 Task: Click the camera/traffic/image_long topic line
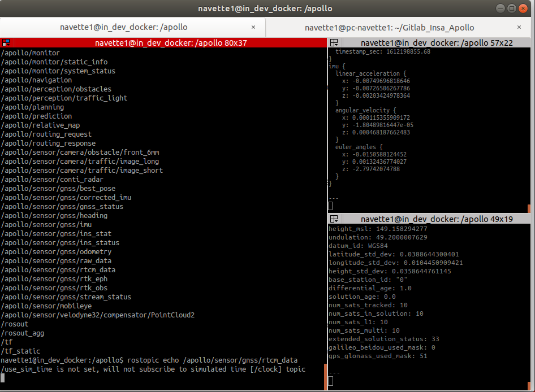(x=80, y=161)
